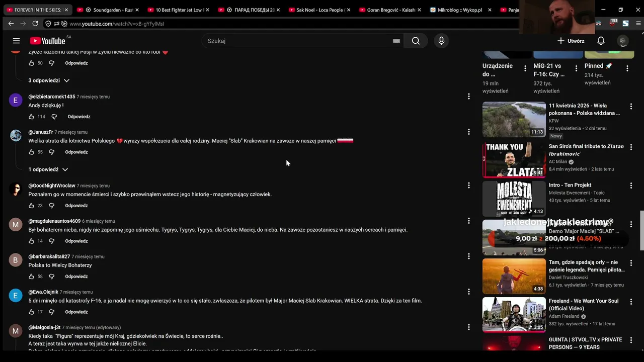This screenshot has width=644, height=362.
Task: Reply to the @JanuszFr comment
Action: pyautogui.click(x=76, y=152)
